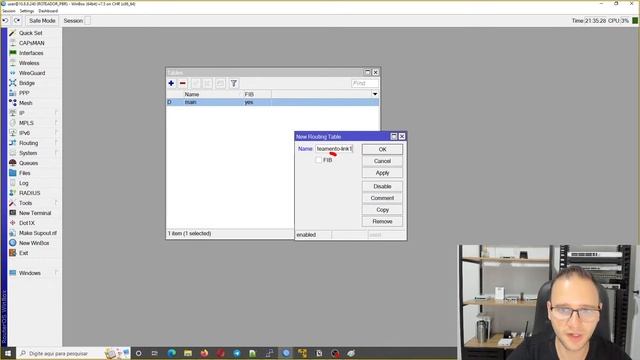Open Microsoft Edge from the taskbar
Image resolution: width=640 pixels, height=360 pixels.
(171, 353)
